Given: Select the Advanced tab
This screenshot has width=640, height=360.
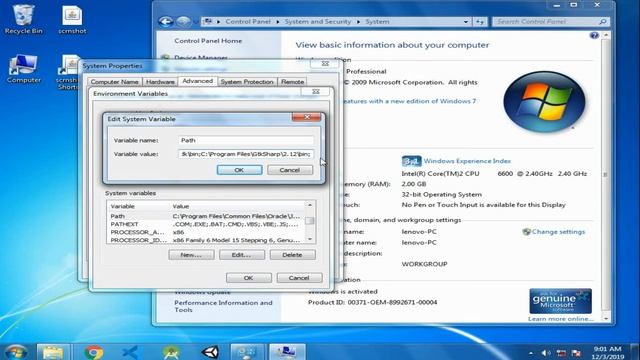Looking at the screenshot, I should point(198,81).
